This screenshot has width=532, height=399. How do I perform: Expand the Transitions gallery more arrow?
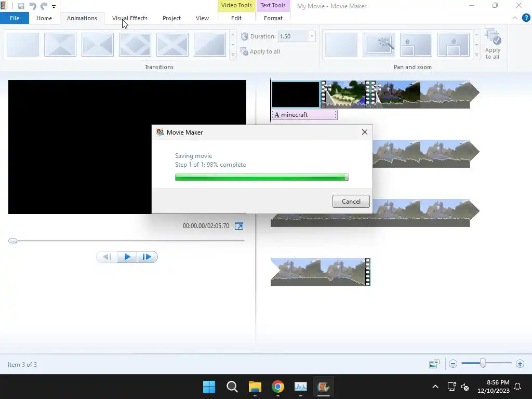[x=233, y=55]
